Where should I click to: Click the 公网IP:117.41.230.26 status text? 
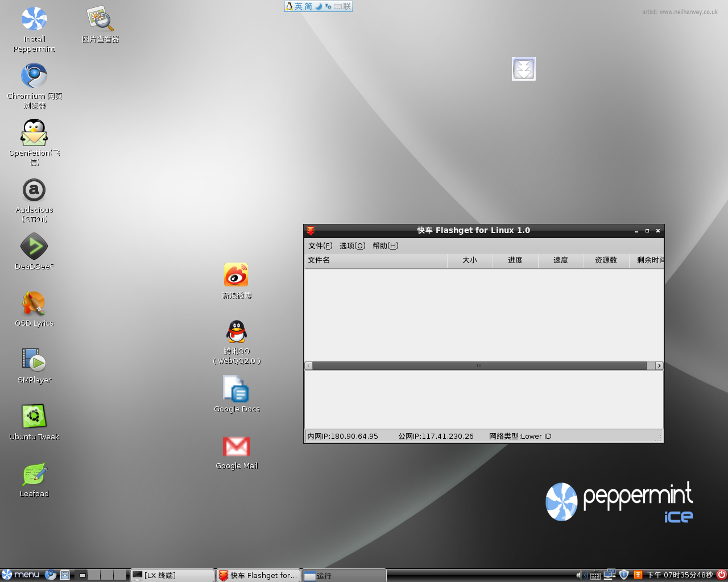436,436
